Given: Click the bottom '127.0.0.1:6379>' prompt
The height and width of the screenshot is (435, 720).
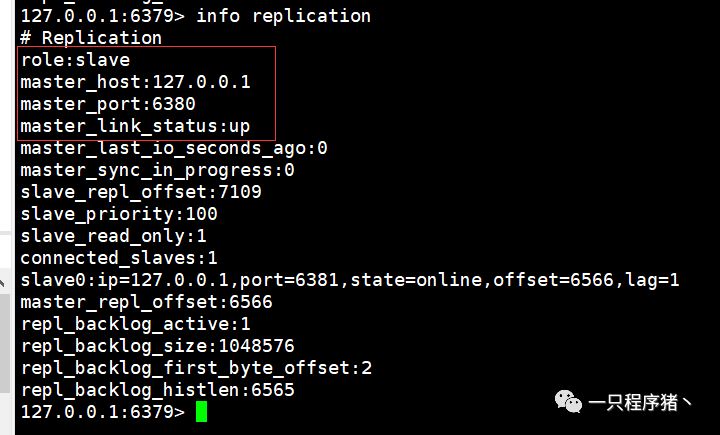Looking at the screenshot, I should [102, 412].
